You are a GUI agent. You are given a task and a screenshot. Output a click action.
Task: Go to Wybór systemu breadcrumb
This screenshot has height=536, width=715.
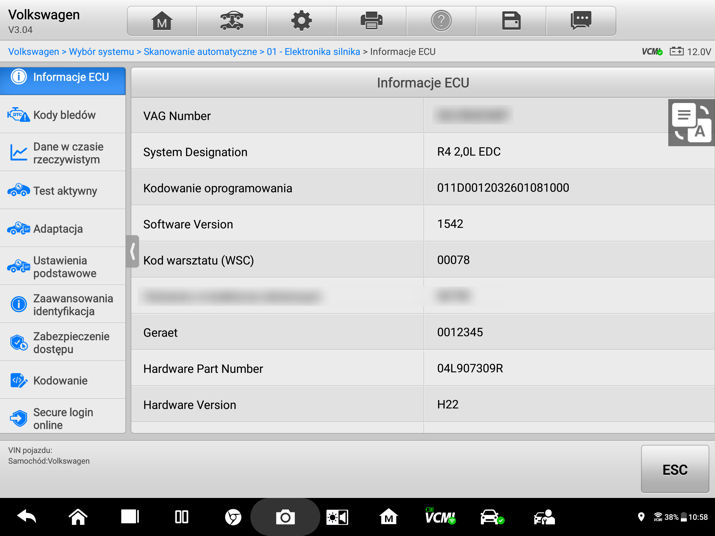(x=101, y=52)
